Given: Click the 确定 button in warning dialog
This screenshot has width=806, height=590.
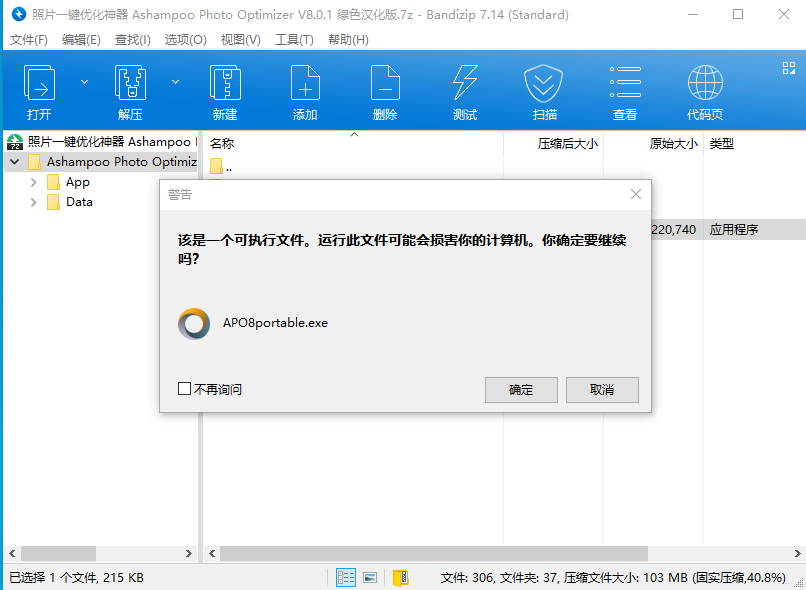Looking at the screenshot, I should point(521,390).
